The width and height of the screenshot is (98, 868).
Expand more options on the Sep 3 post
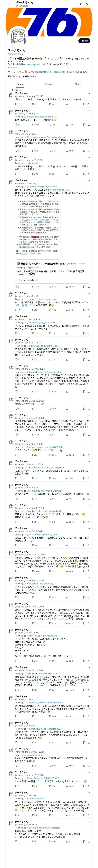89,131
